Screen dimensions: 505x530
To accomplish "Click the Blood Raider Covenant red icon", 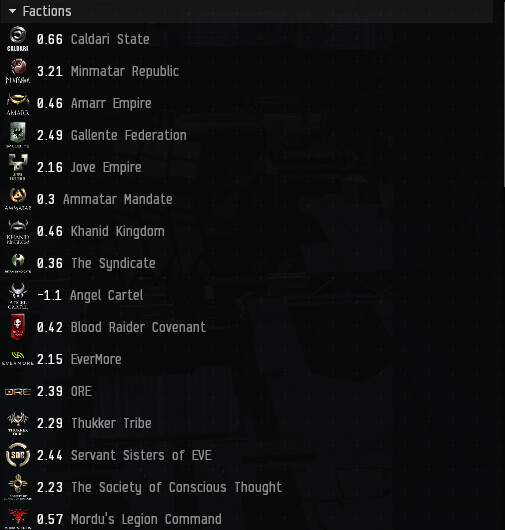I will pyautogui.click(x=18, y=327).
